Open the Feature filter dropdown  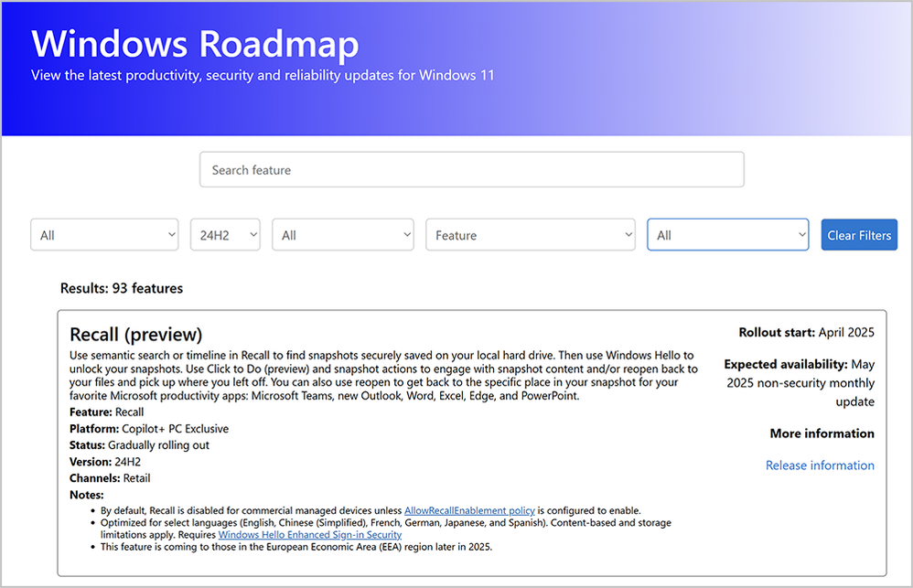[531, 235]
